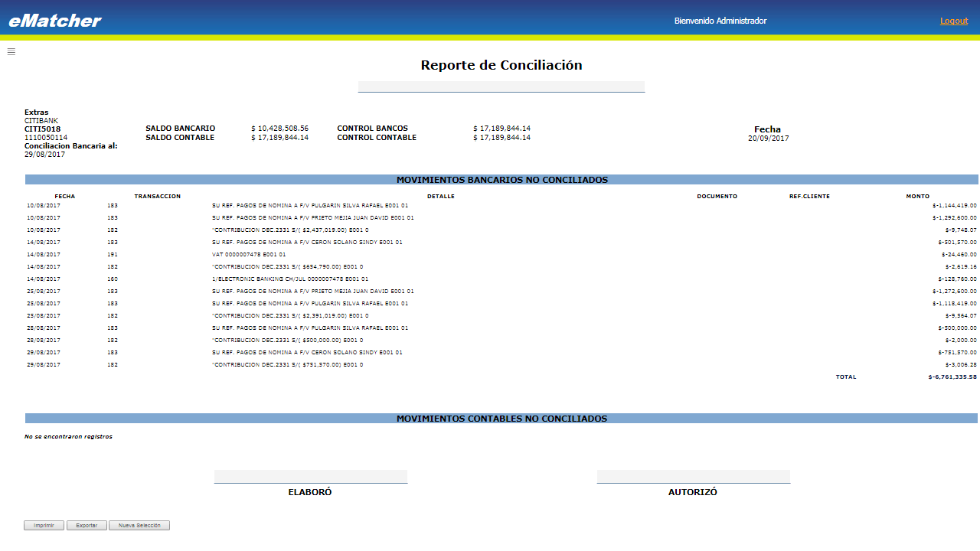Select the TRANSACCION column header
Image resolution: width=980 pixels, height=551 pixels.
pyautogui.click(x=158, y=197)
